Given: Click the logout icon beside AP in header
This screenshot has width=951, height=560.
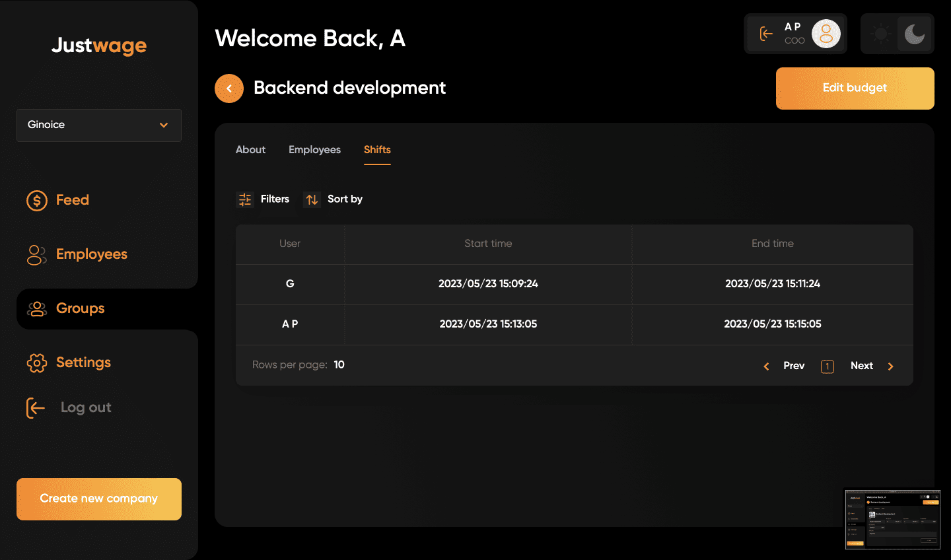Looking at the screenshot, I should pos(766,34).
